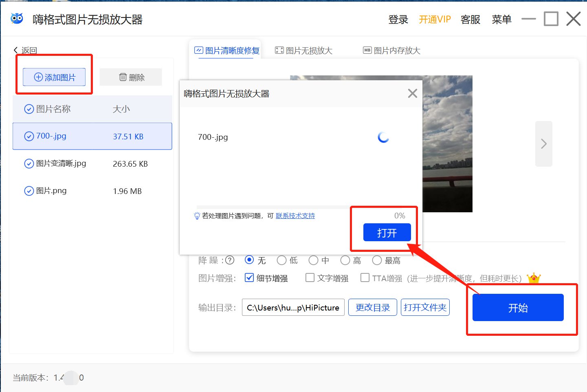Open the 联系技术支持 link
Viewport: 587px width, 392px height.
pos(295,216)
